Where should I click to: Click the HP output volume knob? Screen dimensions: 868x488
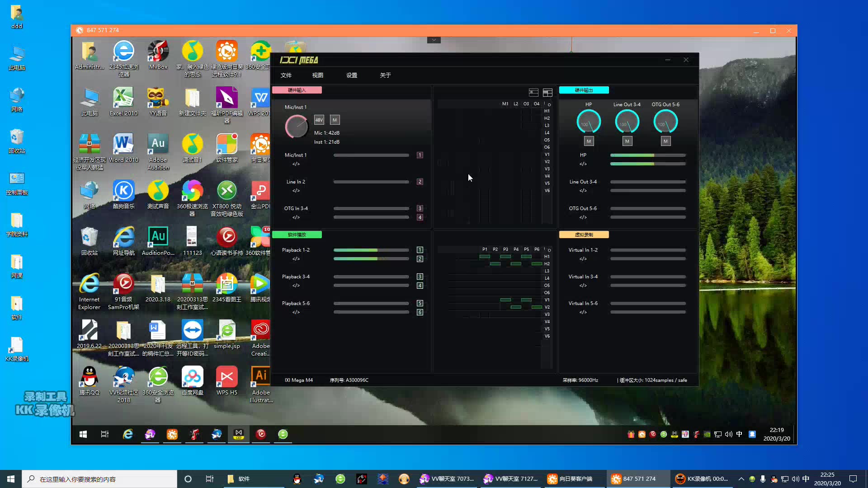click(x=588, y=122)
